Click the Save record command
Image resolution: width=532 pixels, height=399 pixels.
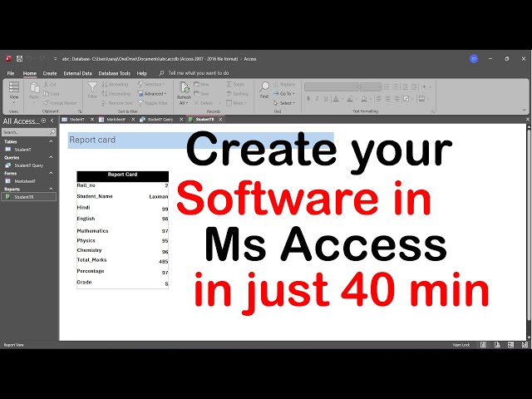coord(201,94)
